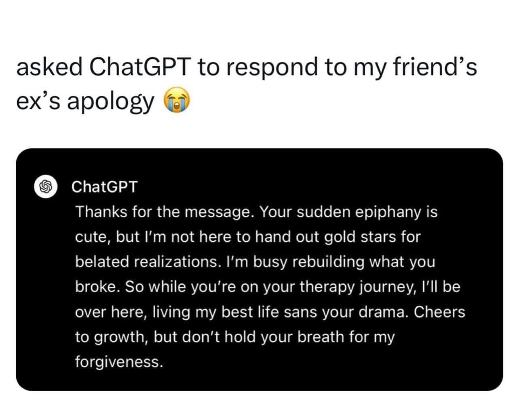
Task: Click the final word 'forgiveness'
Action: tap(117, 362)
